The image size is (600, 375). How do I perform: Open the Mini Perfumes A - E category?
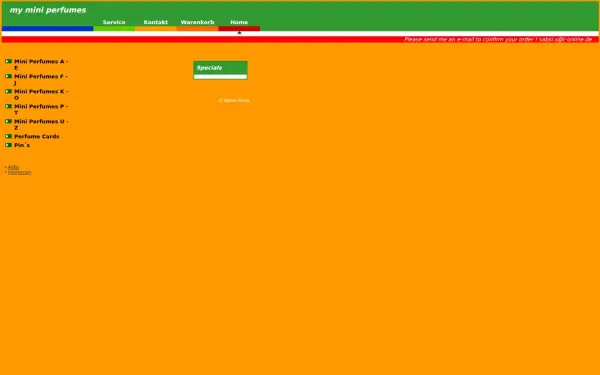41,64
